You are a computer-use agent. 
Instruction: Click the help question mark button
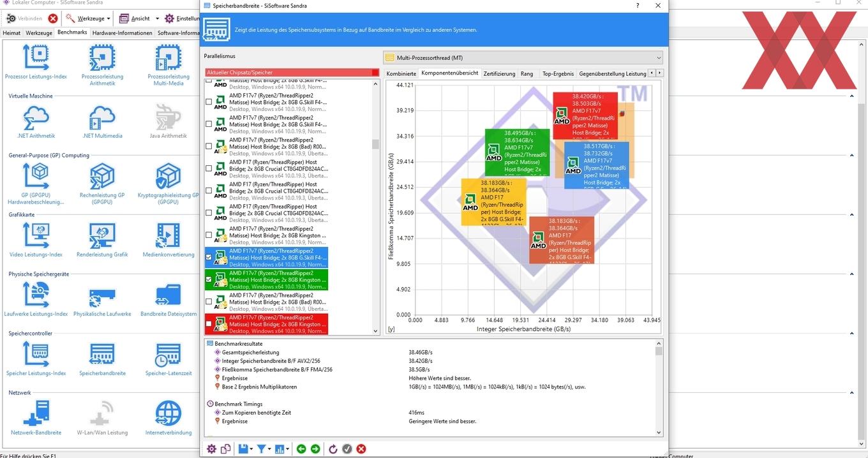click(x=638, y=6)
